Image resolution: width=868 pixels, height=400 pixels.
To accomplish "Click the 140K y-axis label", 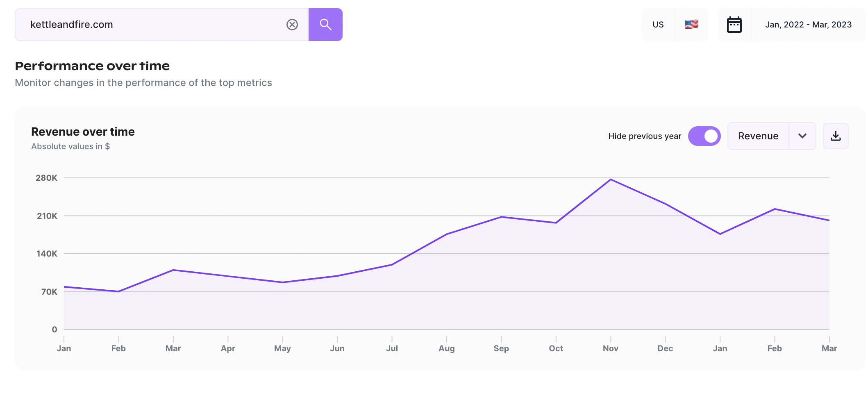I will click(x=47, y=254).
